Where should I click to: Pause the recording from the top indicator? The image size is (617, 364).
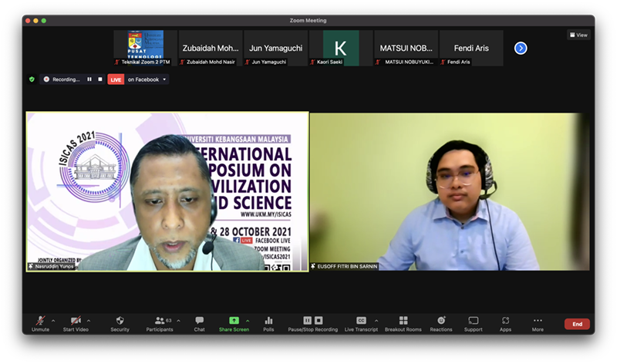coord(89,79)
